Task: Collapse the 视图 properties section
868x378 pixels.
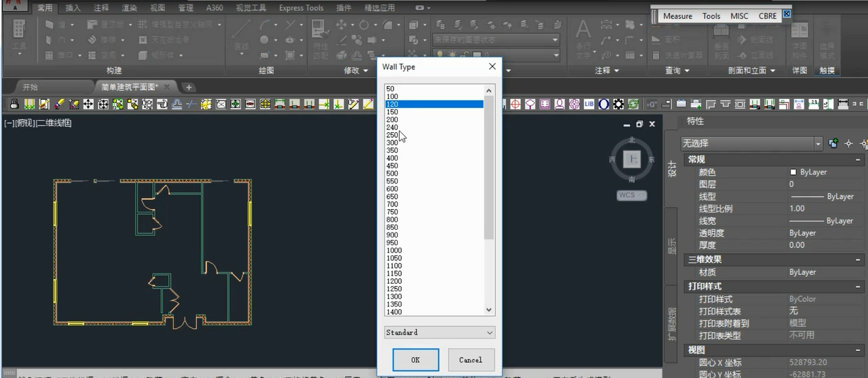Action: [x=859, y=350]
